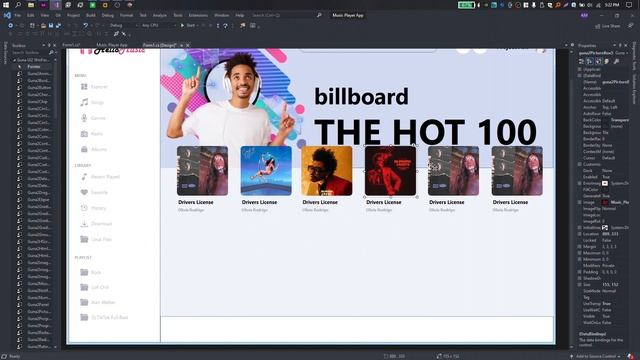Click the Download arrow icon
This screenshot has width=640, height=360.
point(84,224)
